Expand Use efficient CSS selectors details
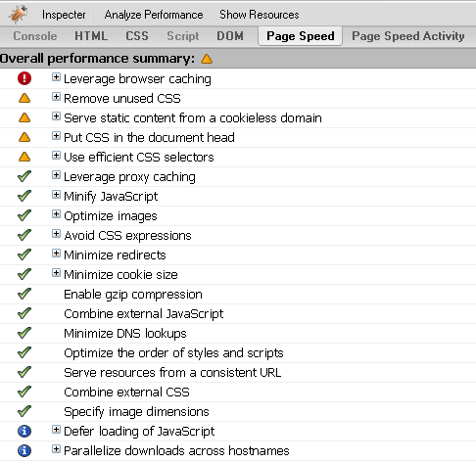Viewport: 476px width, 463px height. (56, 156)
